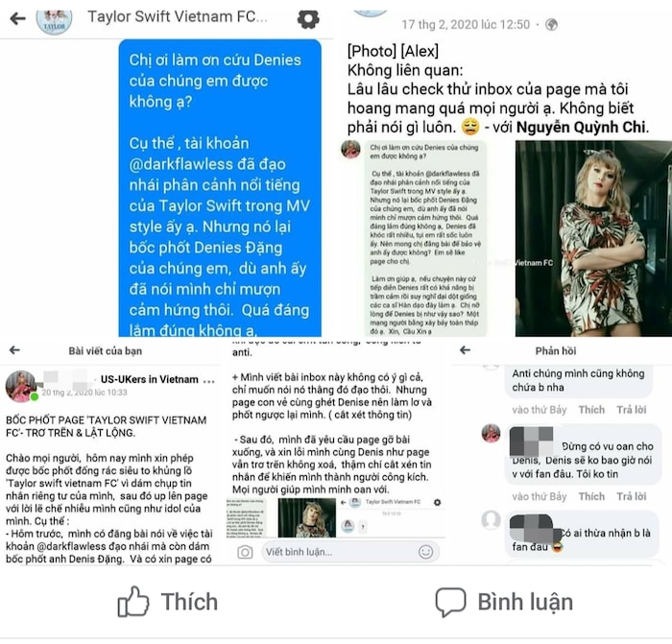Tap the back arrow beside Taylor Swift Vietnam FC

17,18
